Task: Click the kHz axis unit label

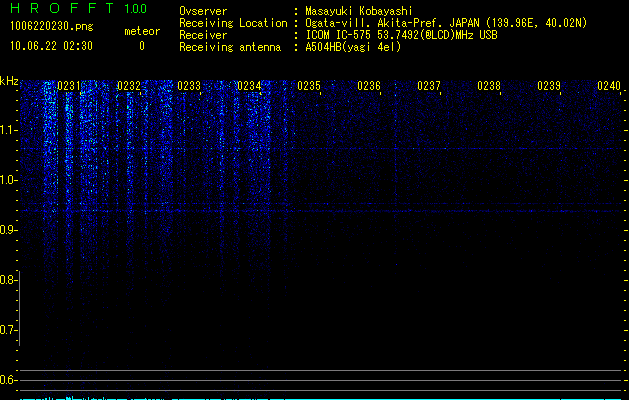Action: pyautogui.click(x=9, y=81)
